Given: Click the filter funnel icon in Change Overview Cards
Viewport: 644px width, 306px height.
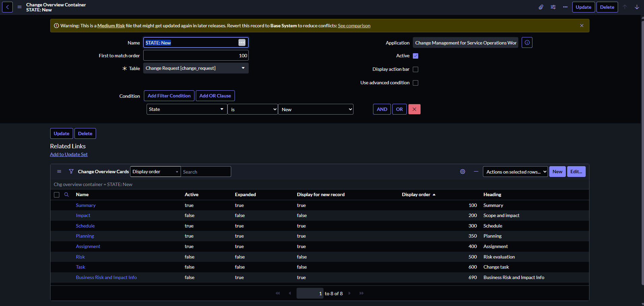Looking at the screenshot, I should pyautogui.click(x=71, y=172).
